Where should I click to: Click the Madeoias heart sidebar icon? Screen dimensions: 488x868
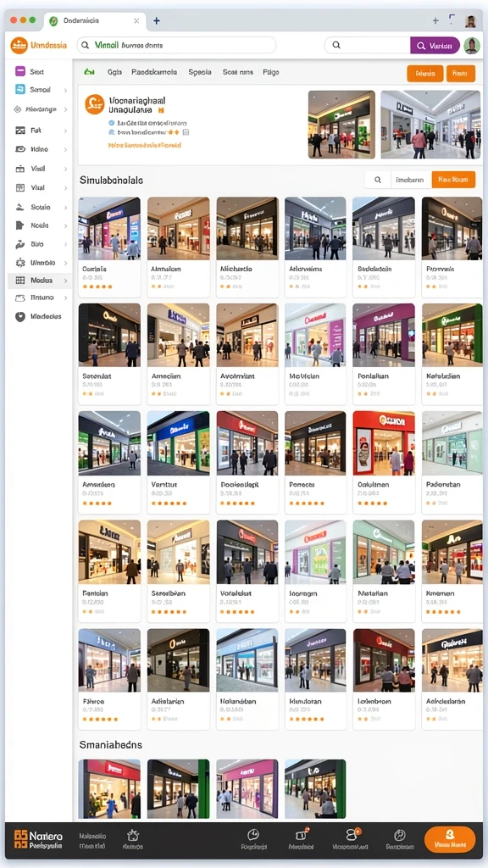coord(20,317)
